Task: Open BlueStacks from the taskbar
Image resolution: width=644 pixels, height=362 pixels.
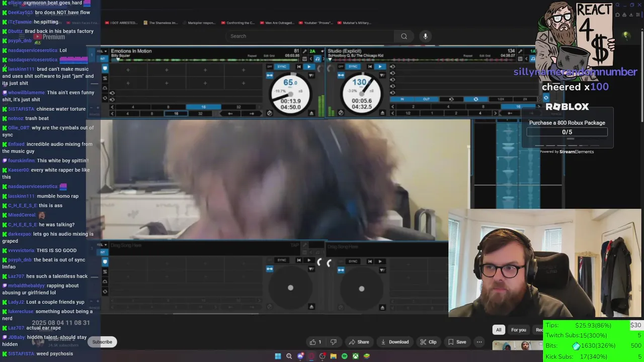Action: tap(367, 356)
